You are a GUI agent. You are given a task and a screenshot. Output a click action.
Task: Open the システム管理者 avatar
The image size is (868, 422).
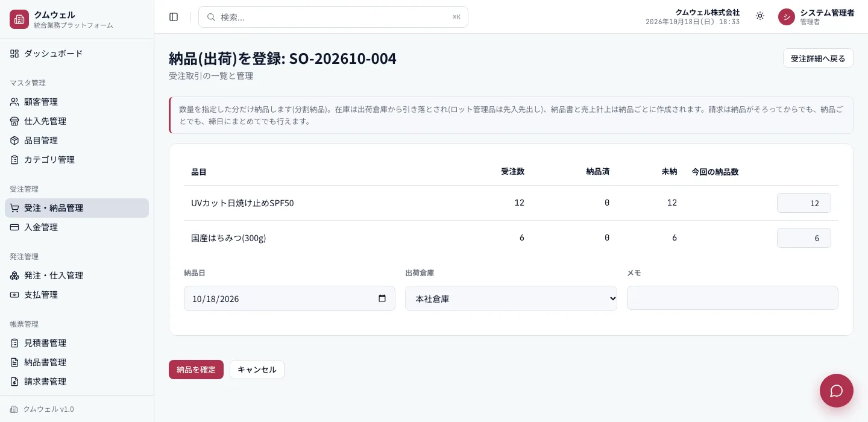point(787,17)
